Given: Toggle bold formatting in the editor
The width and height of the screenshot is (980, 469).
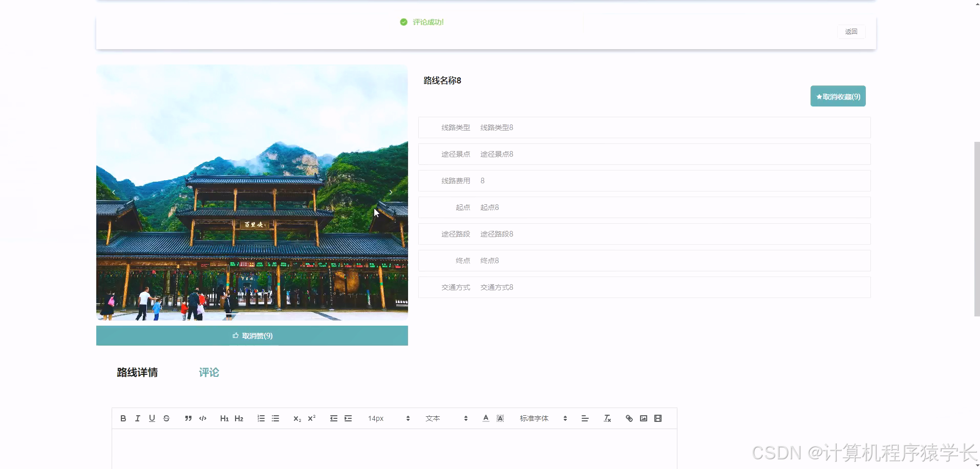Looking at the screenshot, I should [x=123, y=418].
